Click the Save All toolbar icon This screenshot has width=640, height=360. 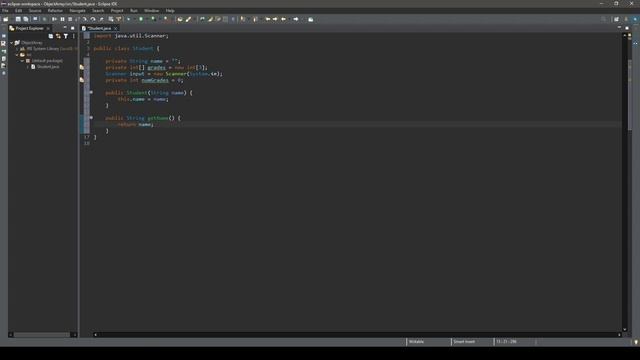pyautogui.click(x=26, y=19)
